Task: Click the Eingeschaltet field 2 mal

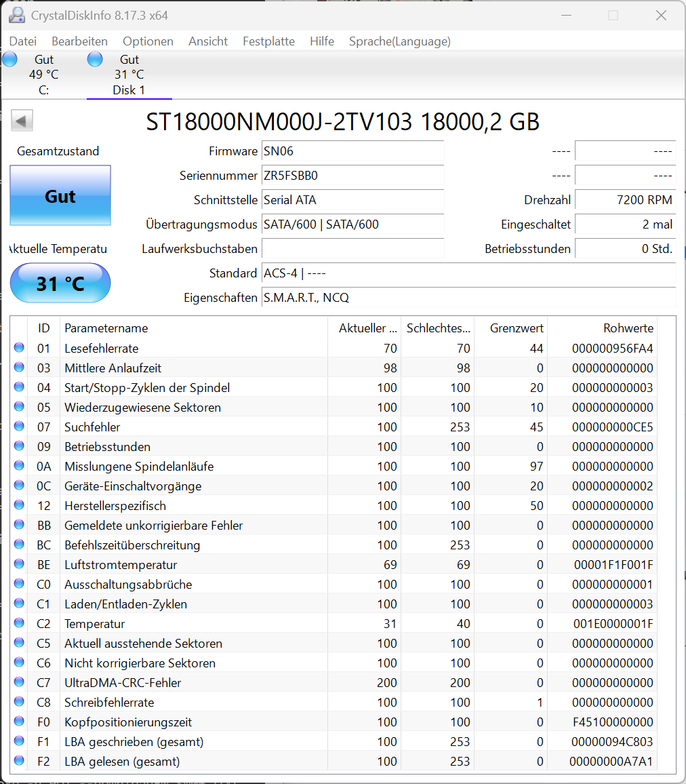Action: (626, 224)
